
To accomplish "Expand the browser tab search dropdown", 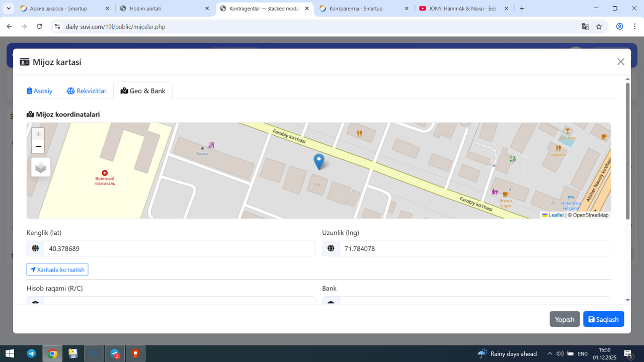I will (x=9, y=9).
